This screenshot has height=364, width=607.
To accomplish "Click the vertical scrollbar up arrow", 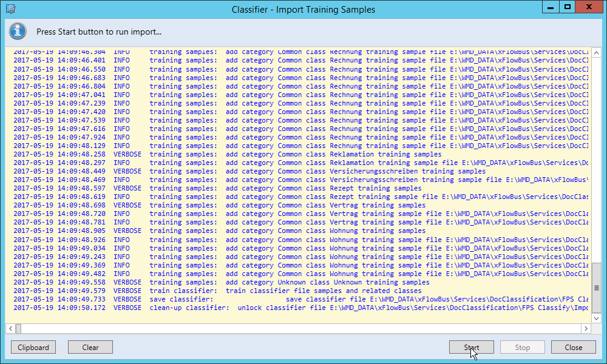I will 596,52.
